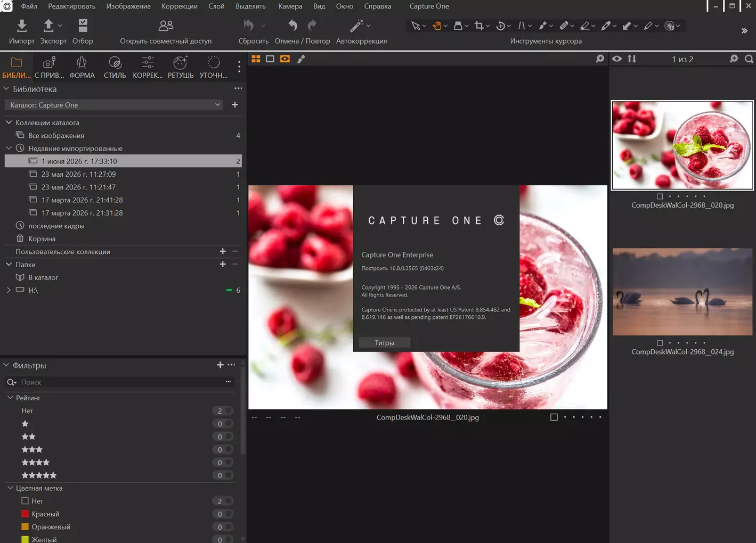Screen dimensions: 756x543
Task: Click the orange color label swatch
Action: (25, 526)
